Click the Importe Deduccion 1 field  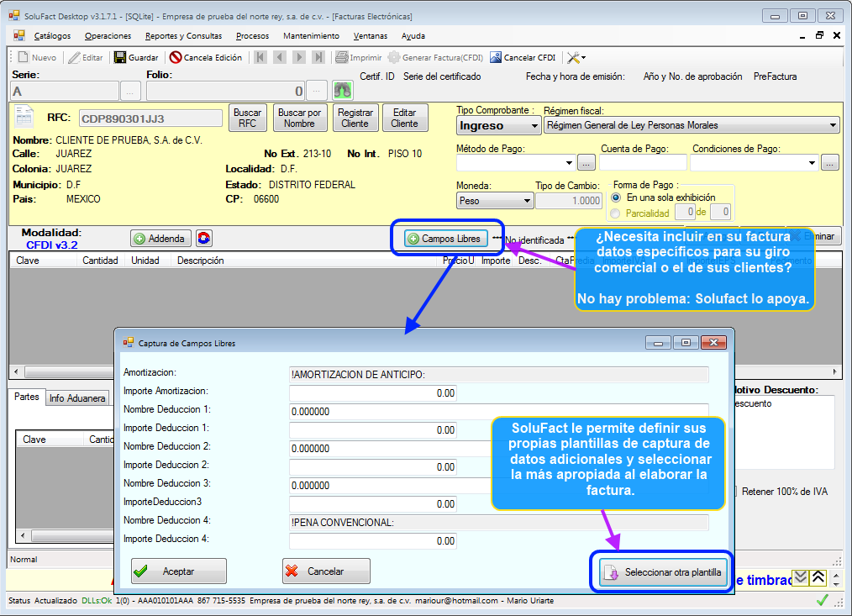pos(373,430)
